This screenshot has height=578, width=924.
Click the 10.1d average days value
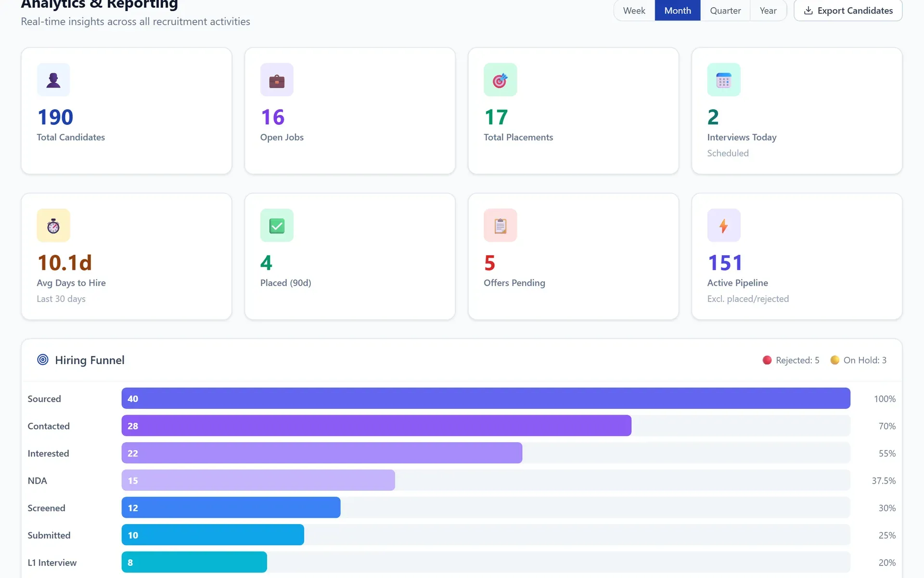point(64,263)
